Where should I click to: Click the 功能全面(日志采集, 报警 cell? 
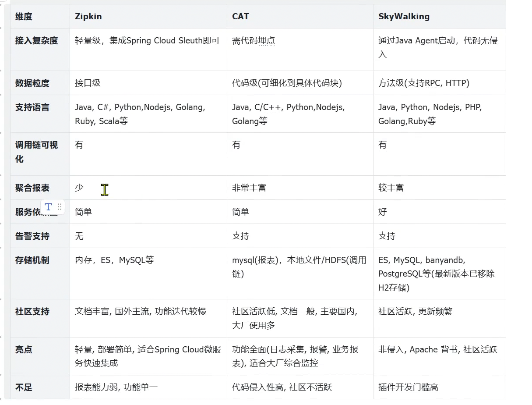pyautogui.click(x=300, y=356)
